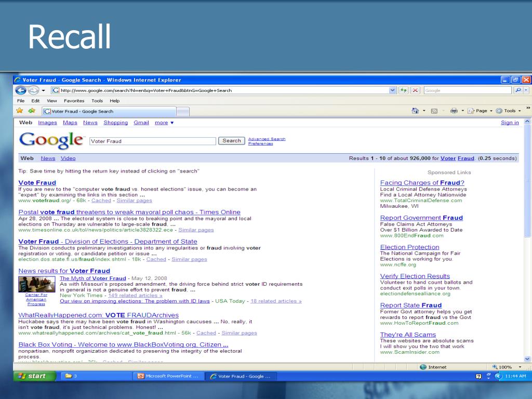Click the Print icon
Viewport: 532px width, 399px height.
(454, 111)
